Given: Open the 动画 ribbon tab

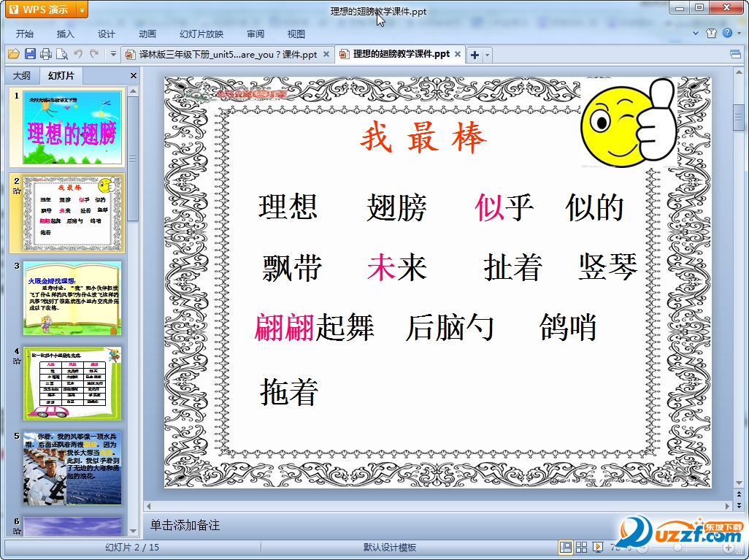Looking at the screenshot, I should 147,34.
